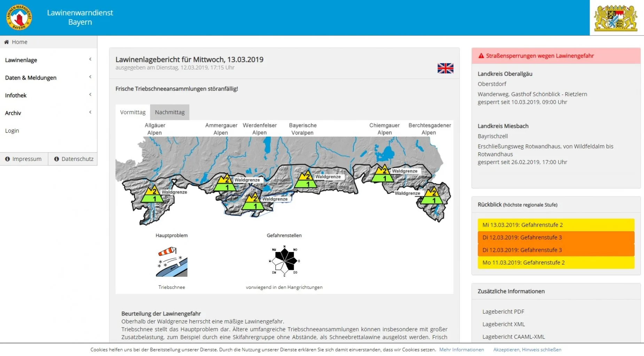Click the Berchtesgadener Alpen danger triangle
This screenshot has width=644, height=356.
click(x=432, y=196)
